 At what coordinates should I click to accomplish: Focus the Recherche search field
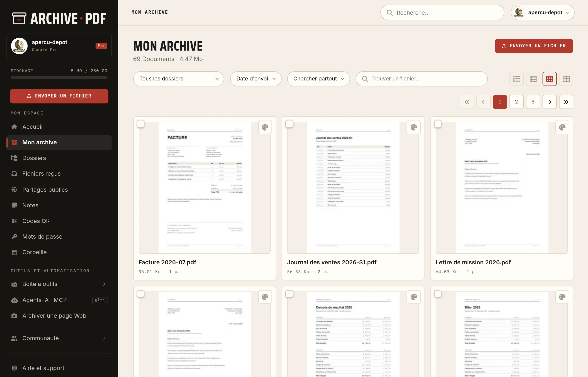pyautogui.click(x=442, y=12)
